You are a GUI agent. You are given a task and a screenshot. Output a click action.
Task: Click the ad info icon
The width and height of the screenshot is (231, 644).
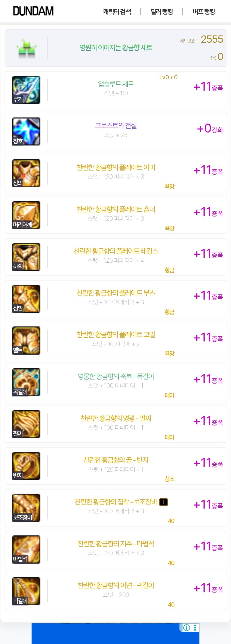point(187,628)
